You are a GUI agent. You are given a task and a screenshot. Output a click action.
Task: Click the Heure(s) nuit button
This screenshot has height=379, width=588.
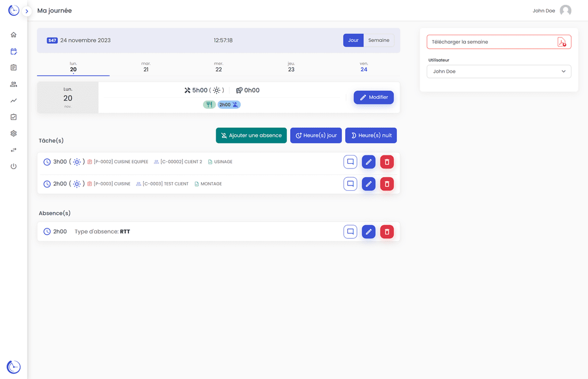[371, 135]
